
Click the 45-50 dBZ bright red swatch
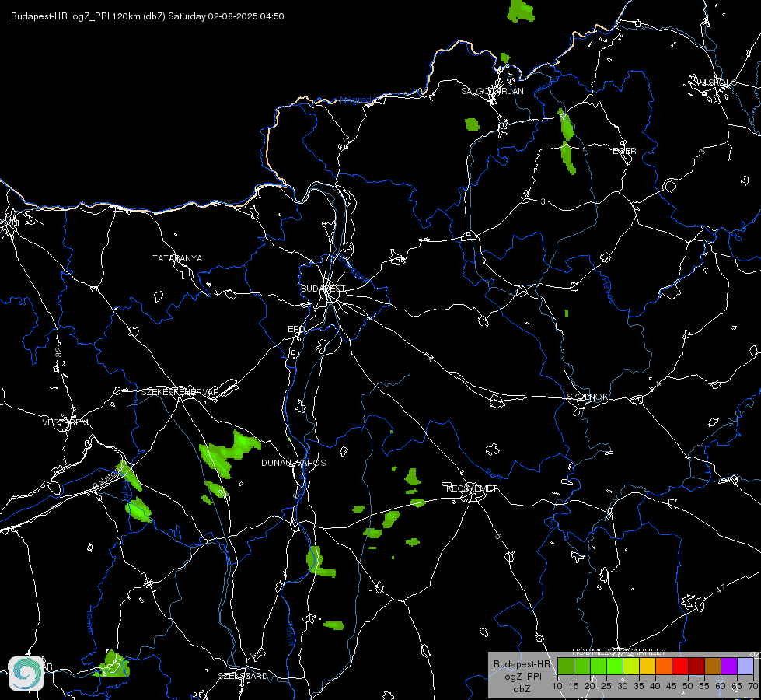pos(680,666)
